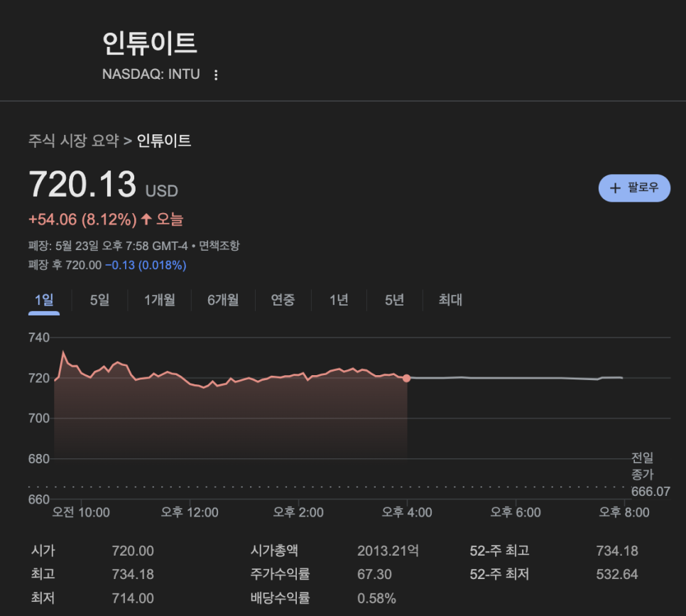
Task: Switch to the 5년 chart range tab
Action: click(x=394, y=300)
